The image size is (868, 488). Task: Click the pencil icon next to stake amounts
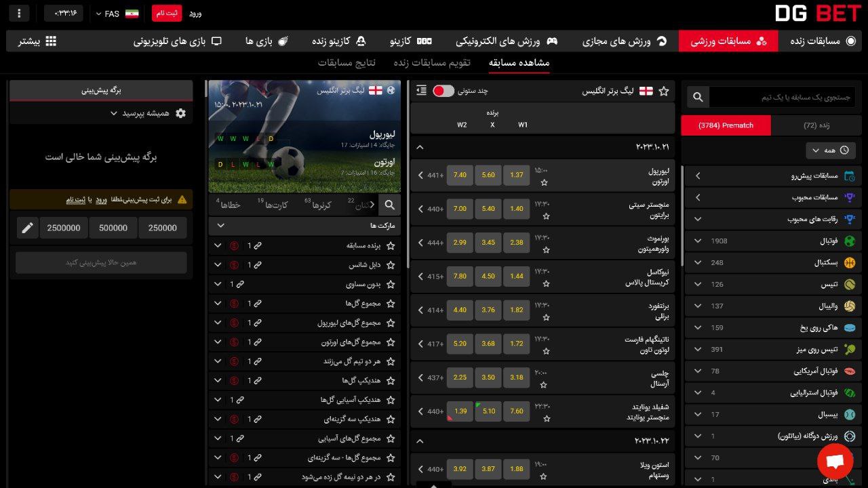point(28,228)
